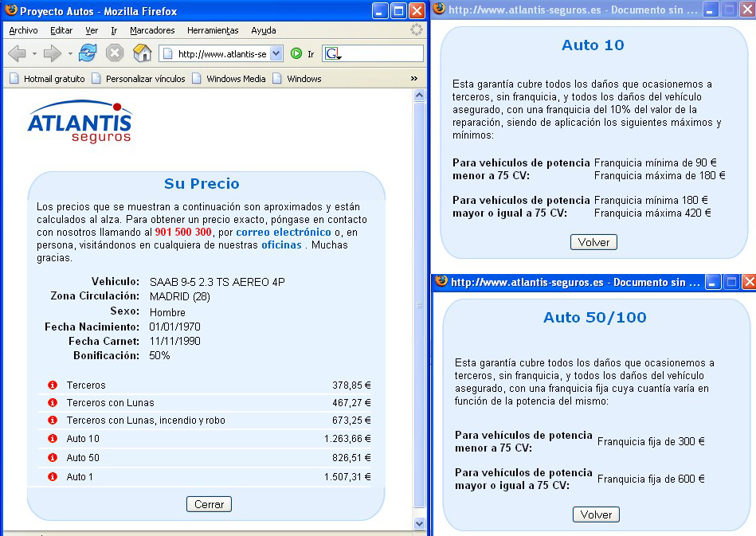Click the Terceros price 378,85 €

click(351, 385)
